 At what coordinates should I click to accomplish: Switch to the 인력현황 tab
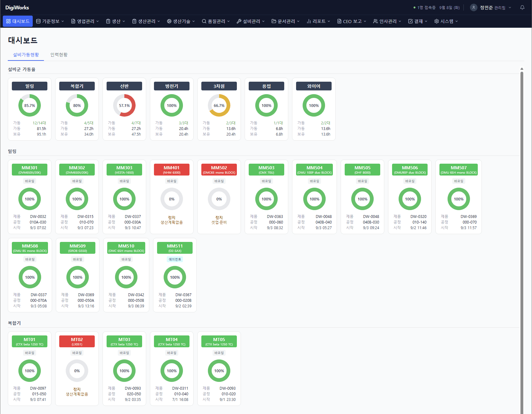point(59,55)
